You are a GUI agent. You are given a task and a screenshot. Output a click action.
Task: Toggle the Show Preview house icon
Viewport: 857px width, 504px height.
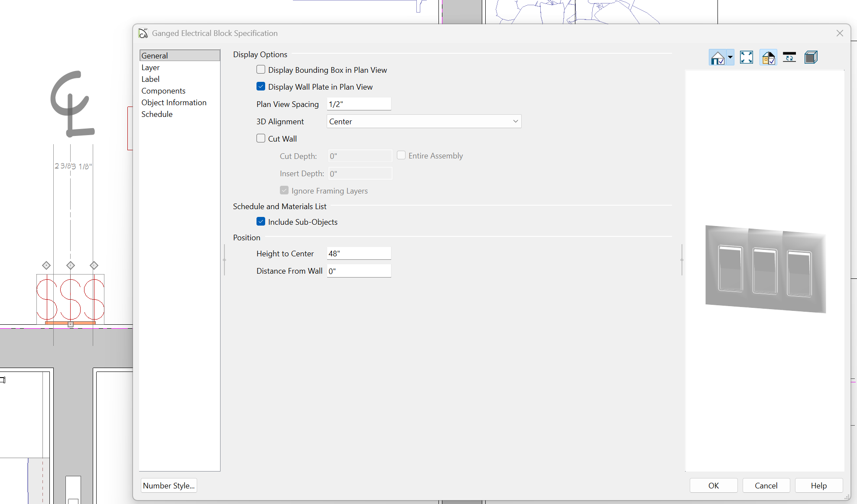(x=717, y=58)
